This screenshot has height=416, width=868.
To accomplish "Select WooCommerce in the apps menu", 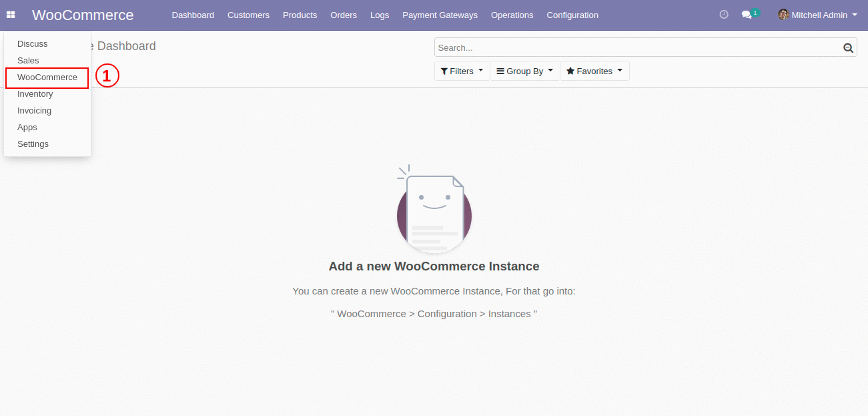I will [47, 77].
